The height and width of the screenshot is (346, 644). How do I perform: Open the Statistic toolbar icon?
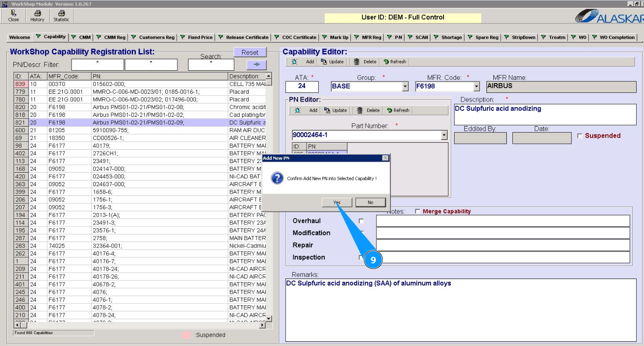[x=61, y=16]
